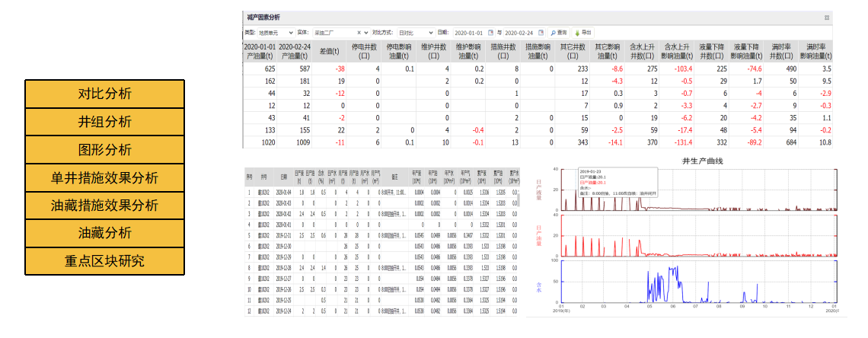Screen dimensions: 868x338
Task: Select 油藏措施效果分析 in the side menu
Action: [x=105, y=205]
